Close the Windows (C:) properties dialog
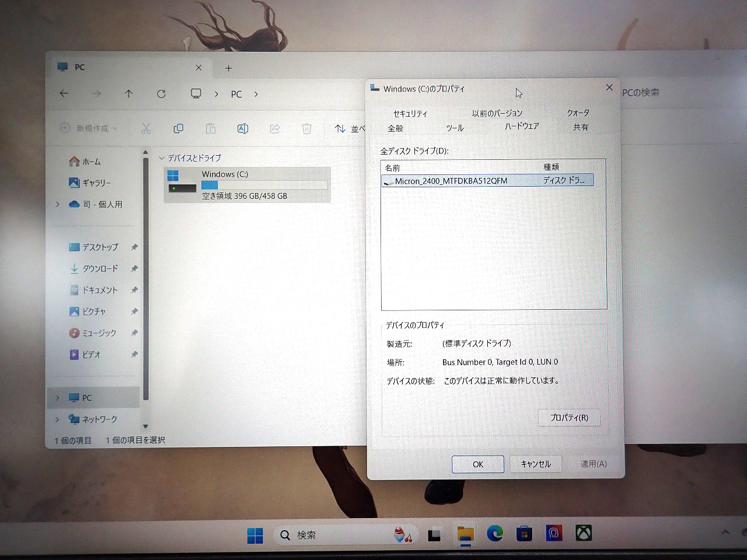The image size is (747, 560). [x=609, y=87]
